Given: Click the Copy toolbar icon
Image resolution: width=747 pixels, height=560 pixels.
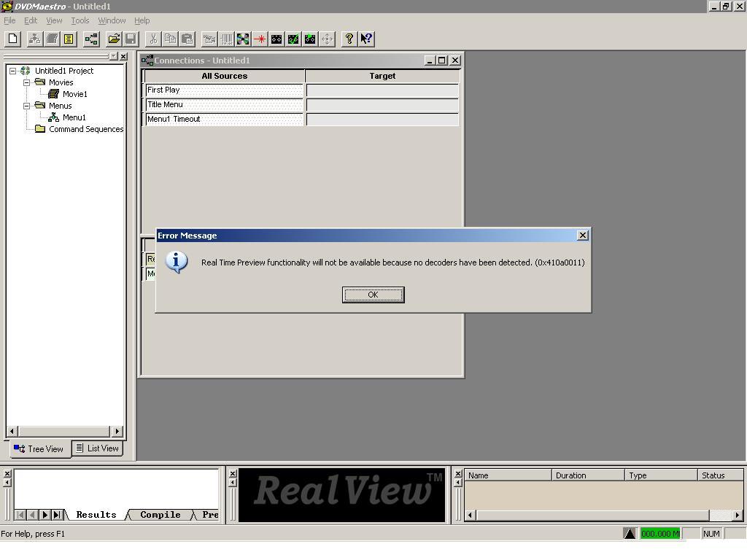Looking at the screenshot, I should 170,39.
